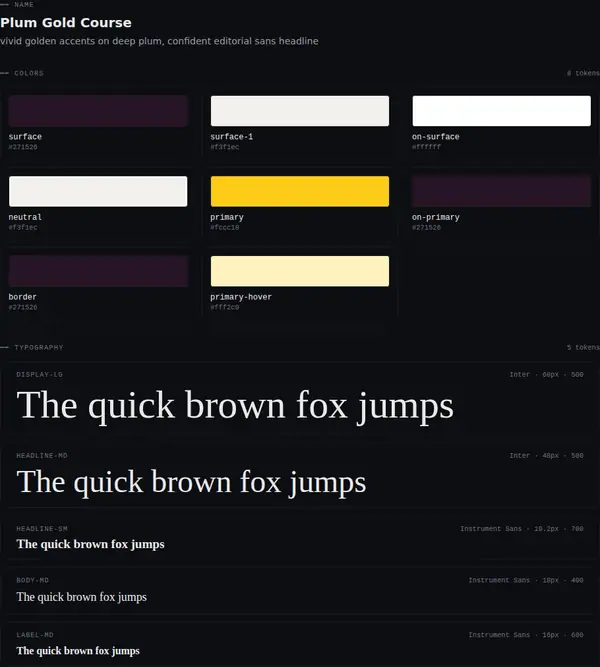Click the 'TYPOGRAPHY' section label
This screenshot has height=667, width=600.
pos(39,348)
